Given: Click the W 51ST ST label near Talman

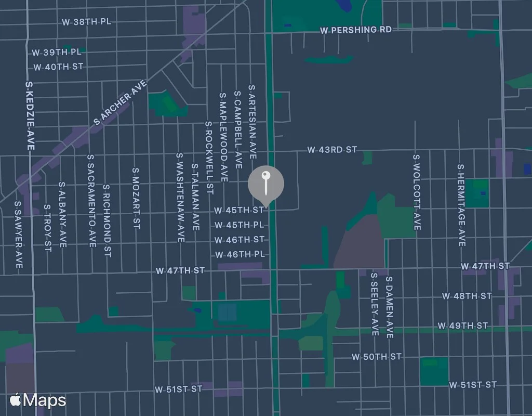Looking at the screenshot, I should click(179, 389).
